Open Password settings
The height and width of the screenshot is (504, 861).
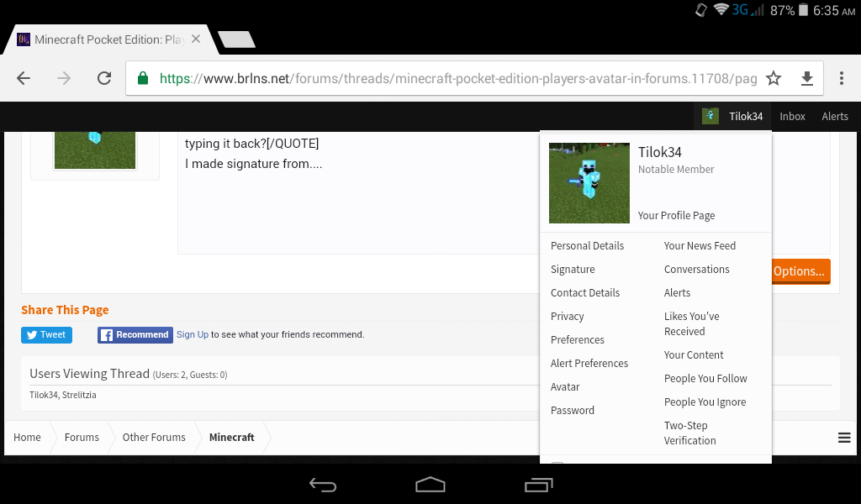point(572,411)
